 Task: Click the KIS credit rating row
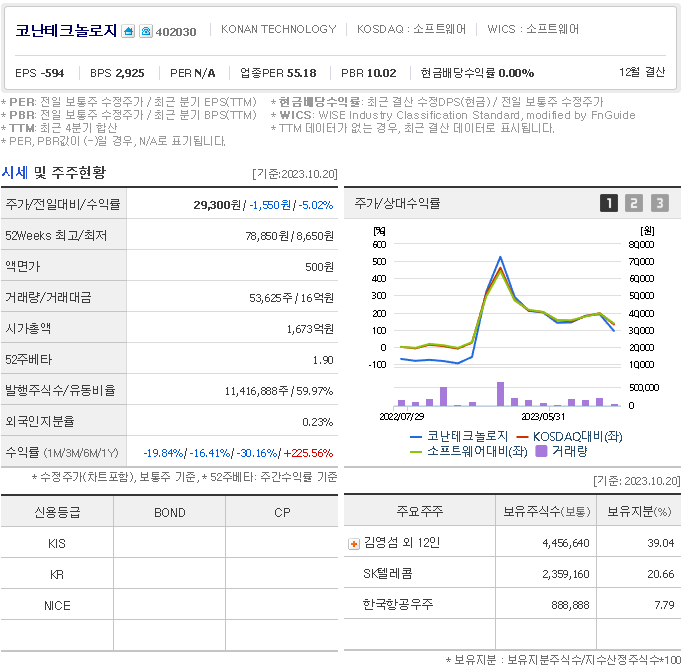[x=170, y=543]
